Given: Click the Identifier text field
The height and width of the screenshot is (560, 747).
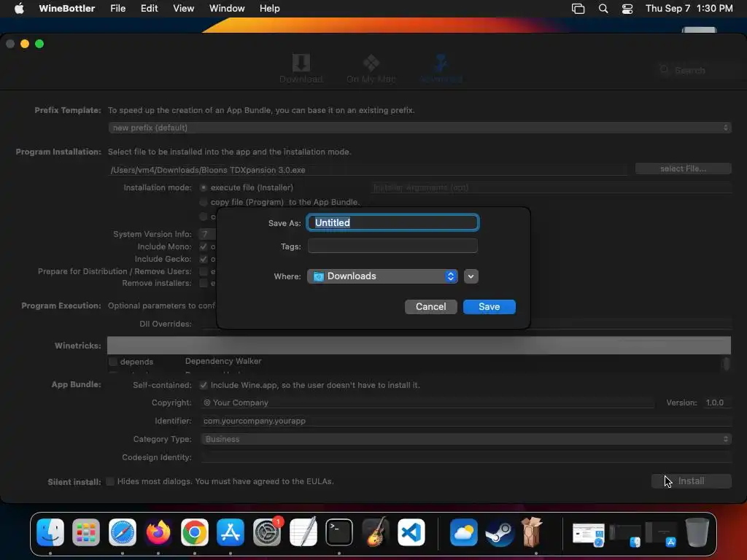Looking at the screenshot, I should pyautogui.click(x=466, y=421).
